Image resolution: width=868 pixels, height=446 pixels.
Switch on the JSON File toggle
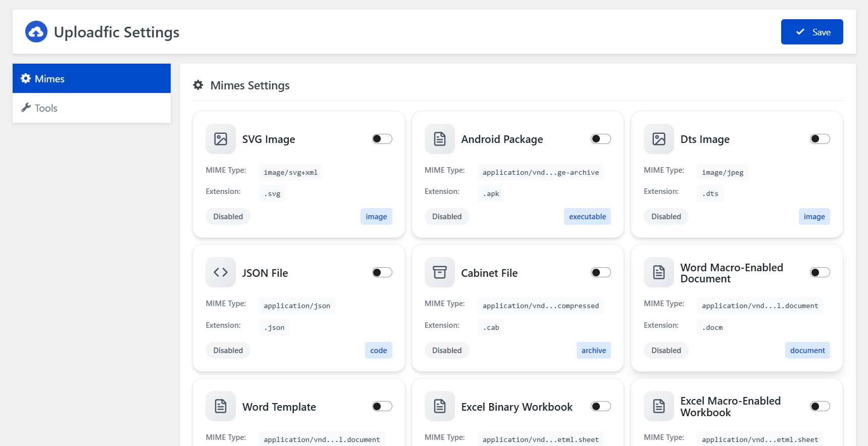(382, 272)
